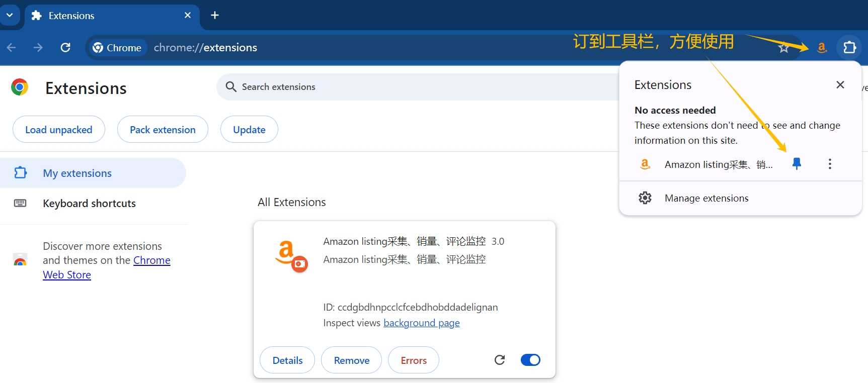Remove the Amazon listing extension
The image size is (868, 383).
coord(352,360)
